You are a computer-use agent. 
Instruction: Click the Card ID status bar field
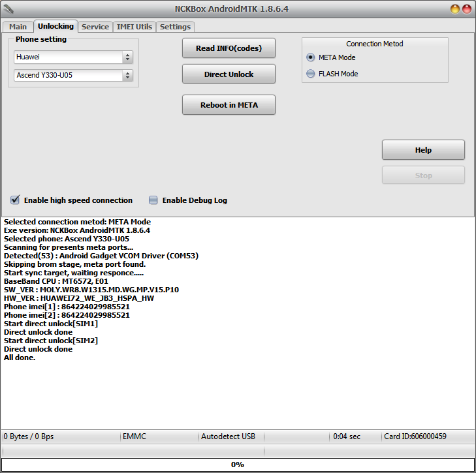pos(415,436)
